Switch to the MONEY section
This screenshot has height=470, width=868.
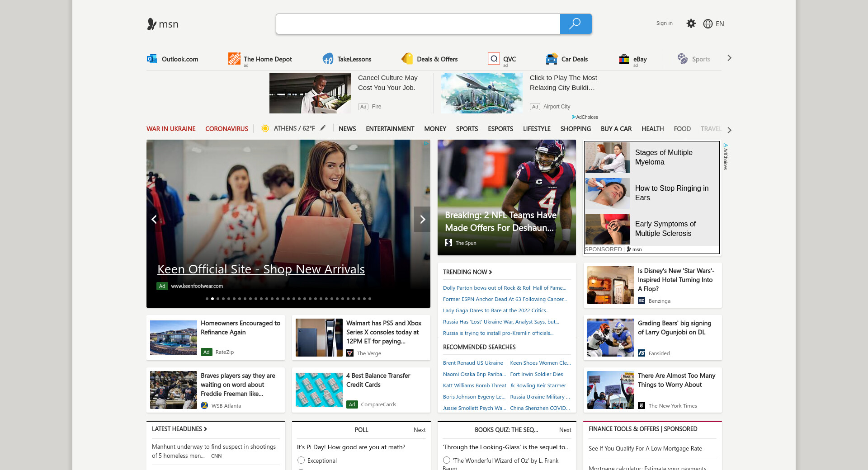435,129
